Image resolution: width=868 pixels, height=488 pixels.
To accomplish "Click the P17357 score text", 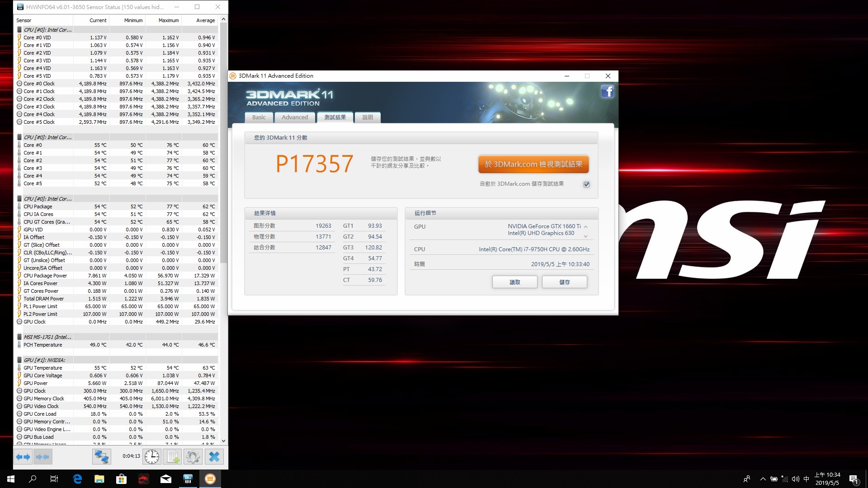I will coord(314,164).
